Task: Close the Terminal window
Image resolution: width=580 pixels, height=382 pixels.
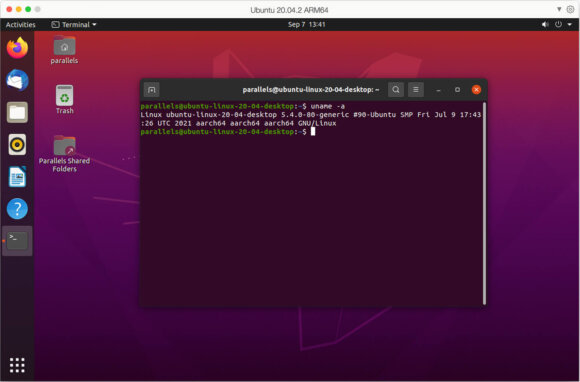Action: pyautogui.click(x=476, y=89)
